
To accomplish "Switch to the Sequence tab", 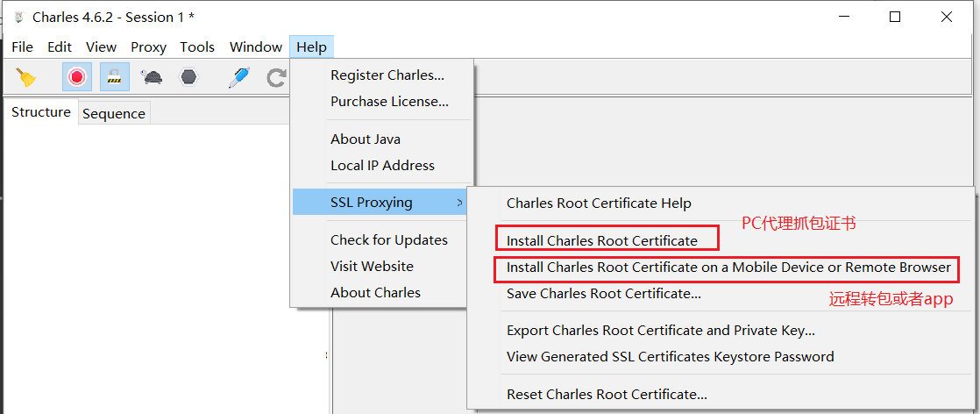I will (114, 114).
